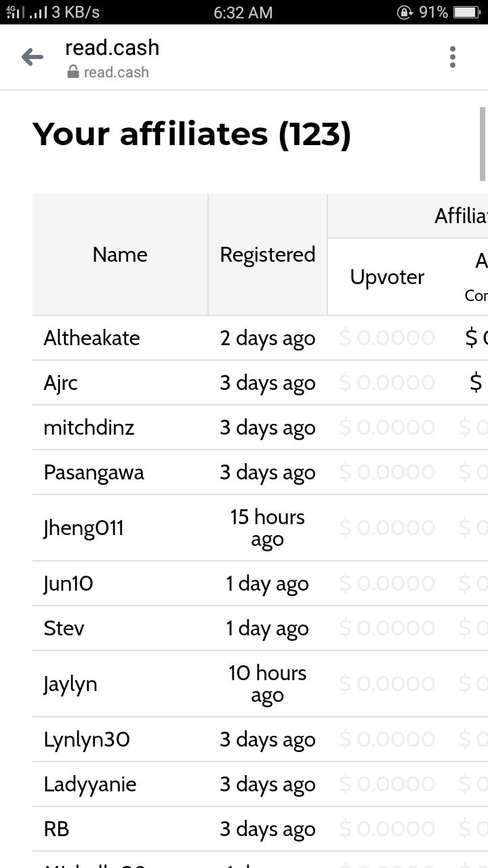The width and height of the screenshot is (488, 868).
Task: Click the page scrollbar thumb
Action: [483, 144]
